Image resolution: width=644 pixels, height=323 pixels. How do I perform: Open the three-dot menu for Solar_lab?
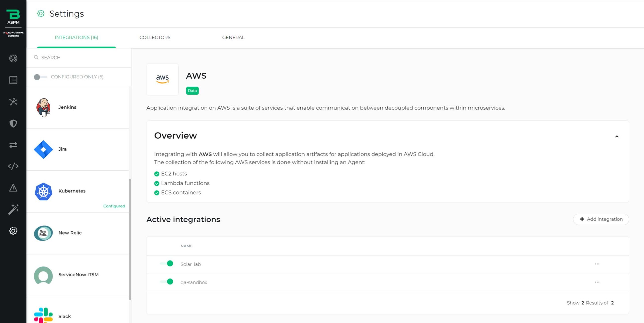click(597, 264)
